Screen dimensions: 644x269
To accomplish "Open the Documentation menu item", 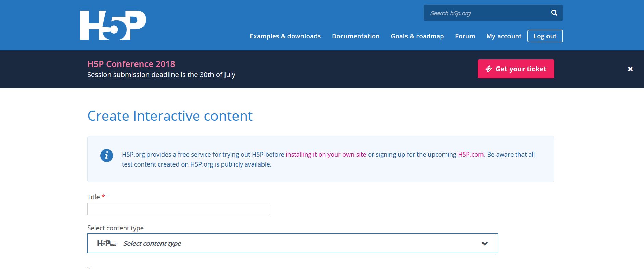I will coord(356,36).
